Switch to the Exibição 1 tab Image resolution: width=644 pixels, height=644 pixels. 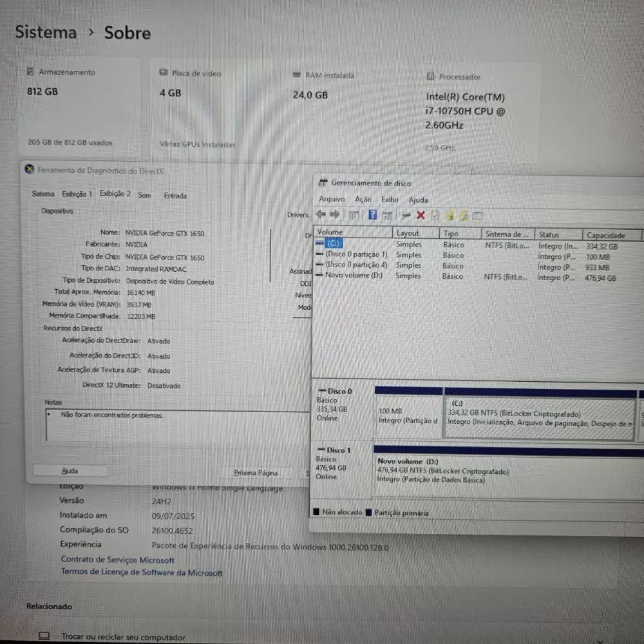77,194
